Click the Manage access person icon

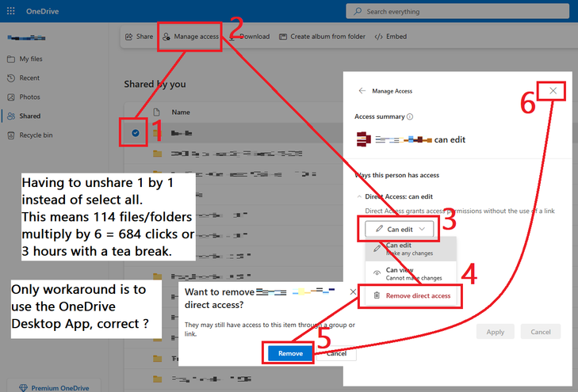[x=167, y=36]
